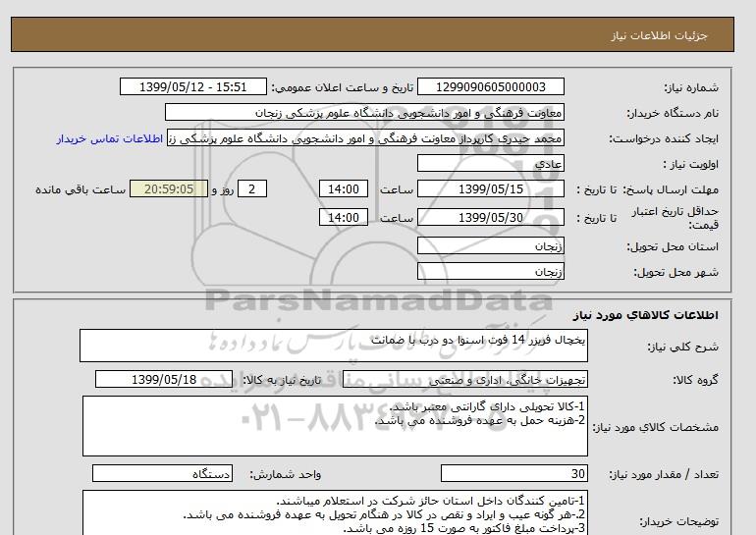Click the buyer organization name field

point(364,112)
